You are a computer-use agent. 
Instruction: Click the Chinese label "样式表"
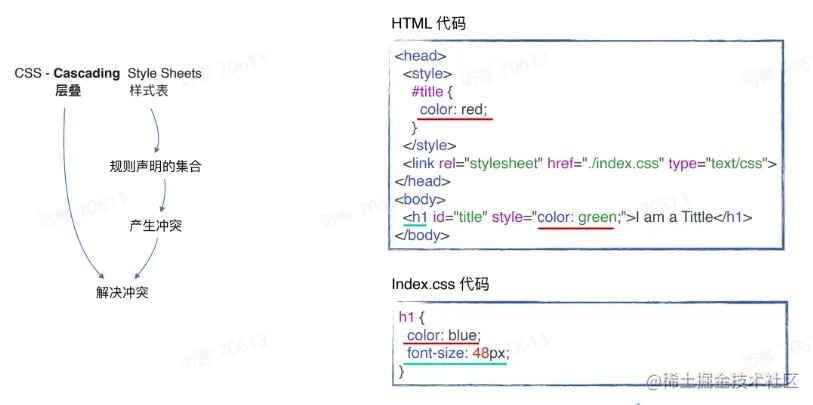click(149, 91)
